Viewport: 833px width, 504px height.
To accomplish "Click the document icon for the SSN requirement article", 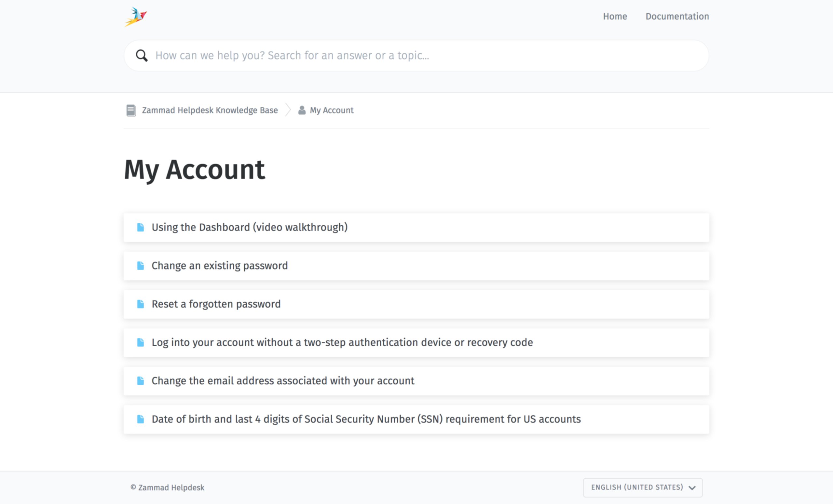I will pos(140,419).
